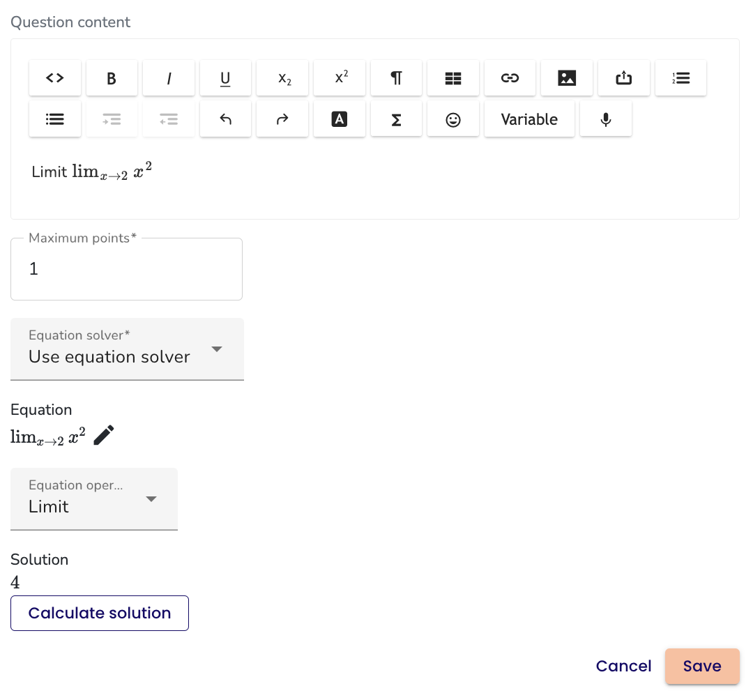Image resolution: width=753 pixels, height=700 pixels.
Task: Toggle underline formatting
Action: 225,78
